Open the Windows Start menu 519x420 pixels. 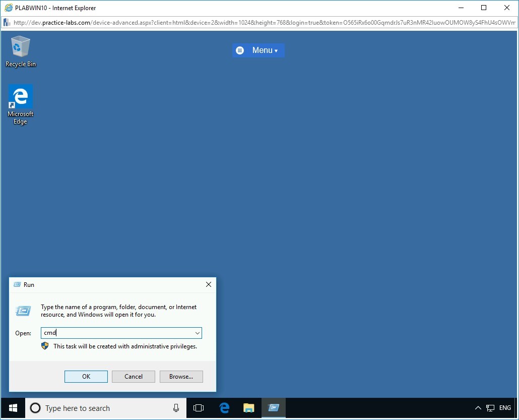(13, 408)
